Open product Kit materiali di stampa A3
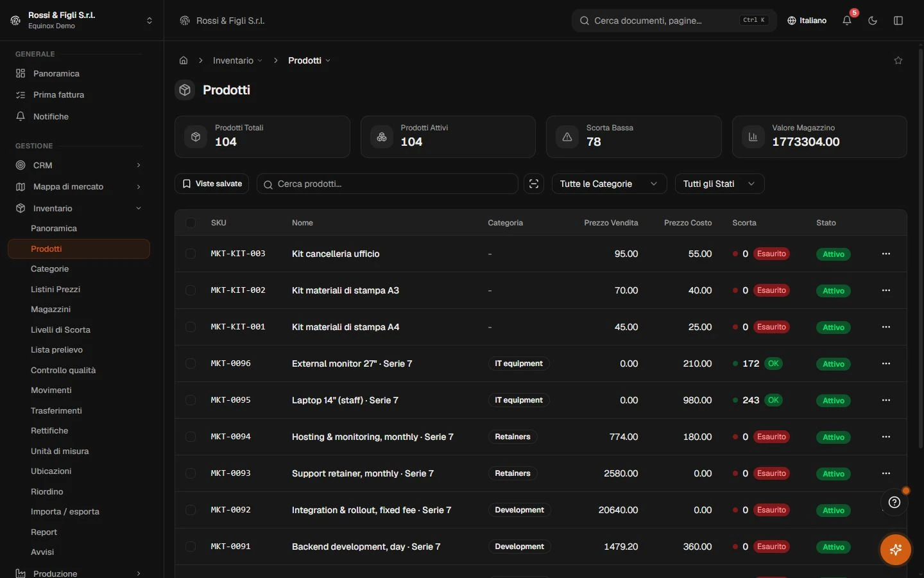The image size is (924, 578). tap(345, 290)
